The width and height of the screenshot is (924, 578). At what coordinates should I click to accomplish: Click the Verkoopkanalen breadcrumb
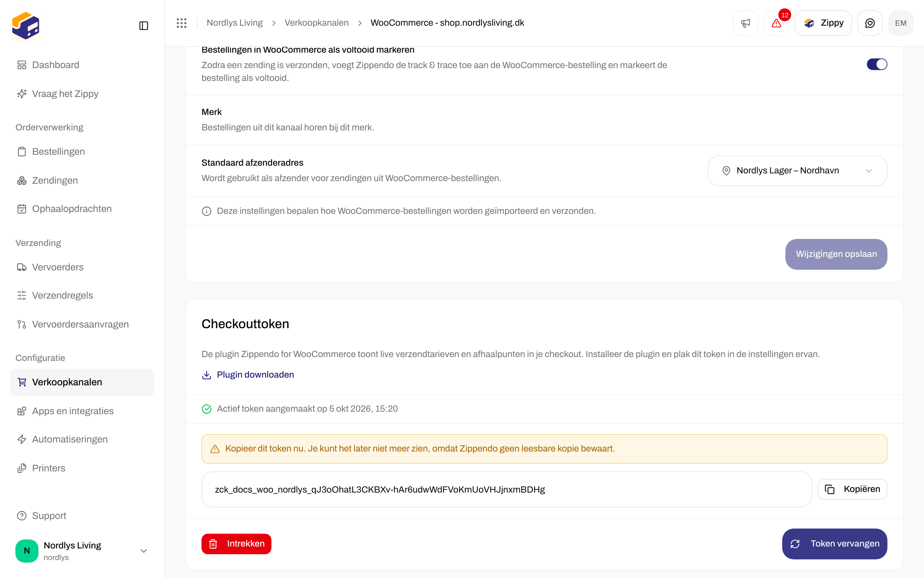click(x=317, y=23)
